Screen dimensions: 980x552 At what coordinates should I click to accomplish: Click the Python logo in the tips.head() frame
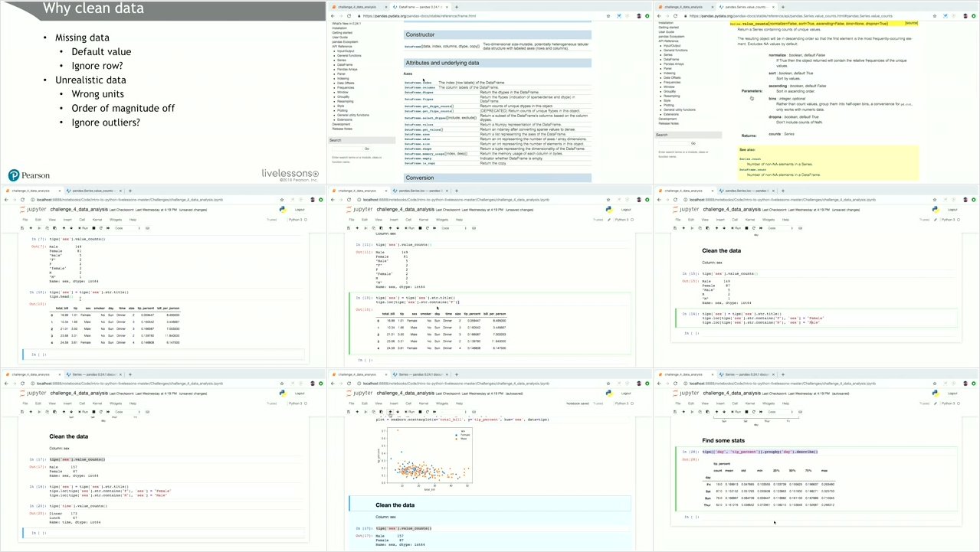(284, 209)
